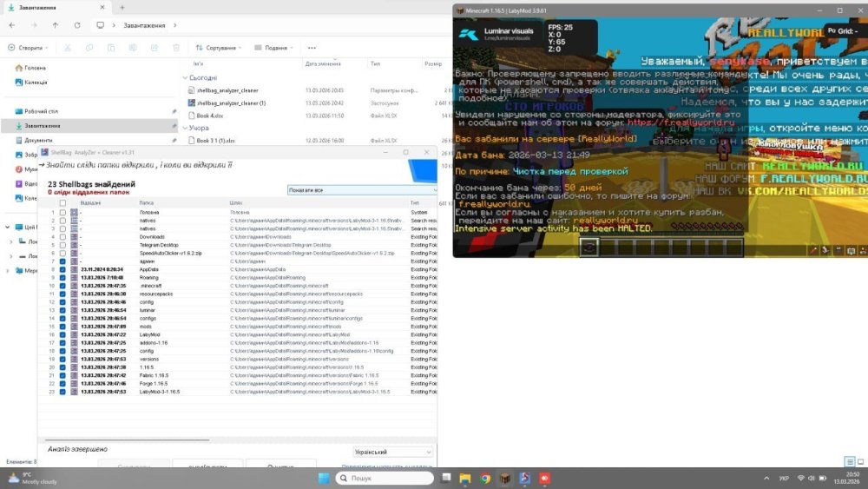Switch Explorer to large thumbnails view icon
Viewport: 868px width, 489px height.
click(x=861, y=461)
